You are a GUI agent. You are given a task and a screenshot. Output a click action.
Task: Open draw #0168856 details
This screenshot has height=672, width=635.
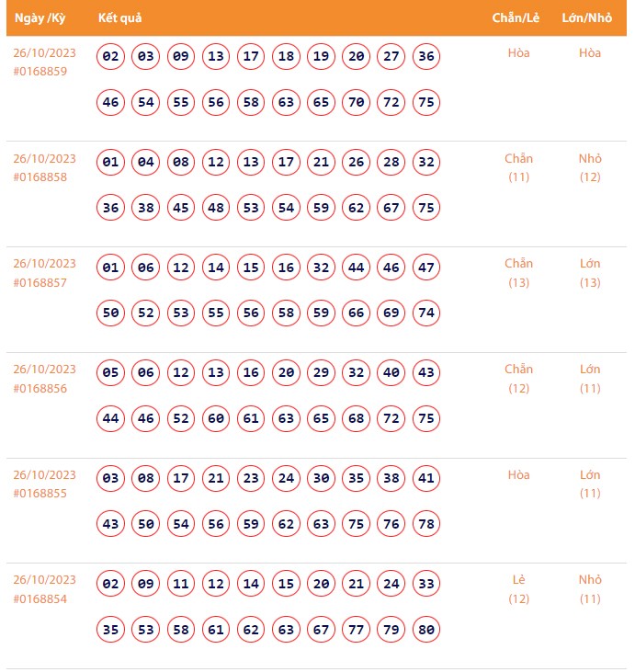coord(40,389)
